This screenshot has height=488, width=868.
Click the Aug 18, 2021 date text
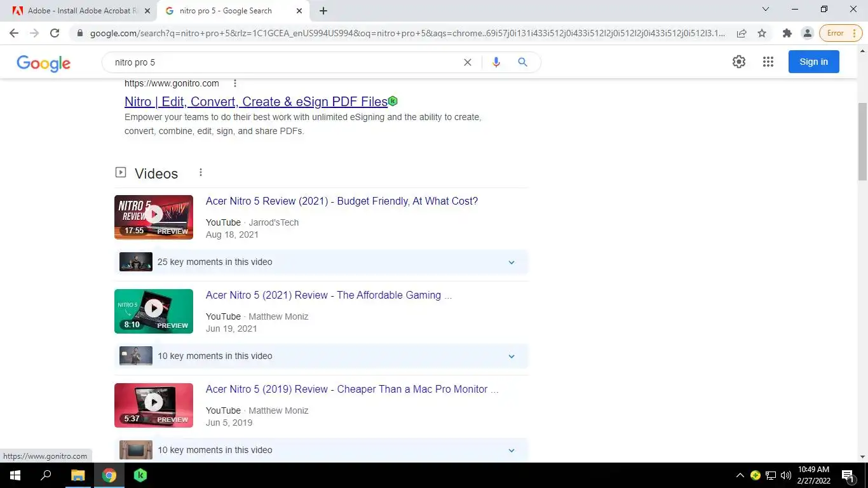point(232,234)
